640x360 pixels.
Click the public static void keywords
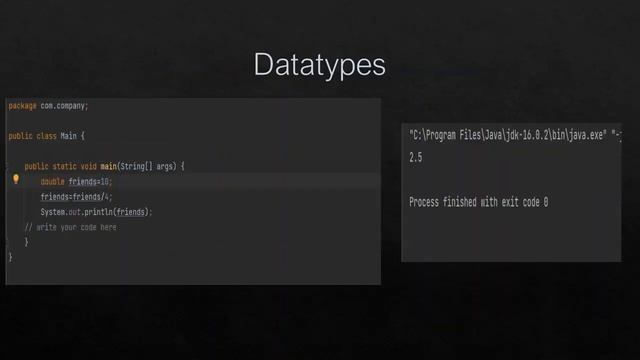coord(60,166)
